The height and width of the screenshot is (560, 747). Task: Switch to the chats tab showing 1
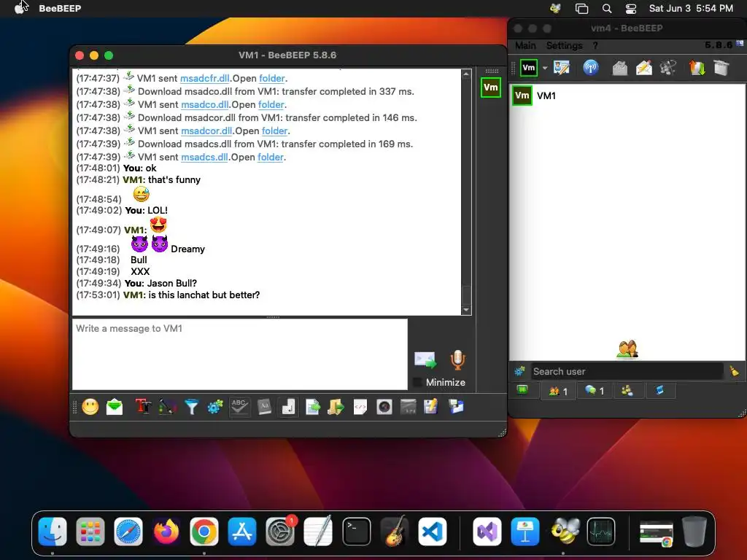pyautogui.click(x=594, y=391)
